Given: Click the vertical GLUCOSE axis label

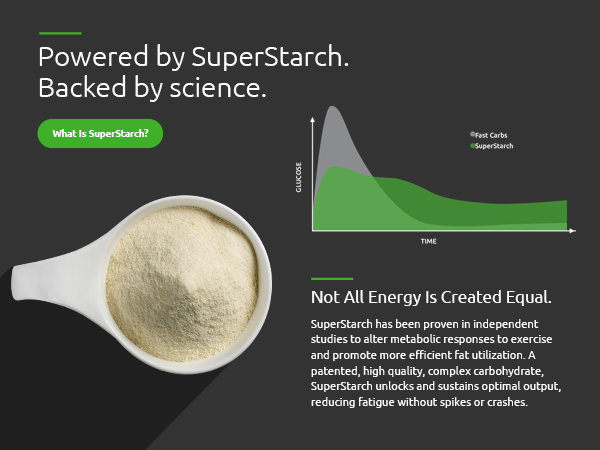Looking at the screenshot, I should (299, 178).
